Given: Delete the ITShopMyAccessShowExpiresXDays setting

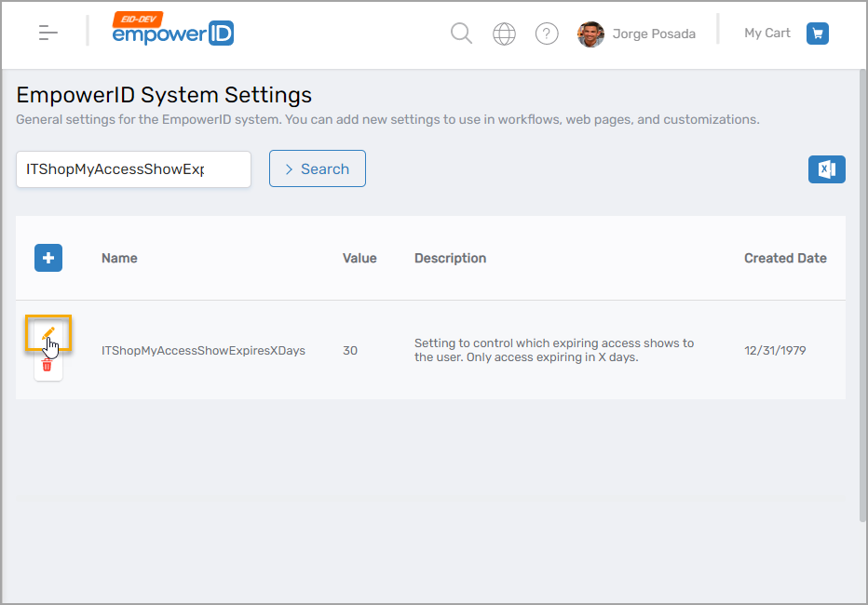Looking at the screenshot, I should (x=47, y=367).
